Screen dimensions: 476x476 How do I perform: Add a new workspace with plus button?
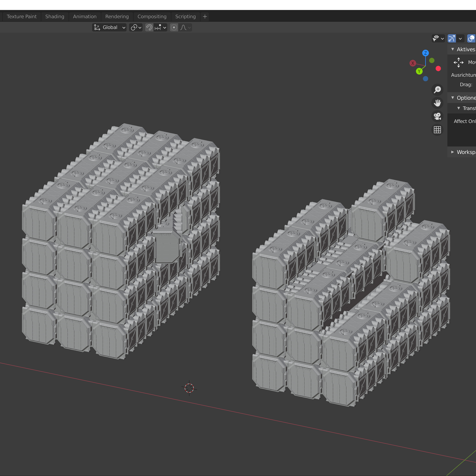pyautogui.click(x=205, y=17)
